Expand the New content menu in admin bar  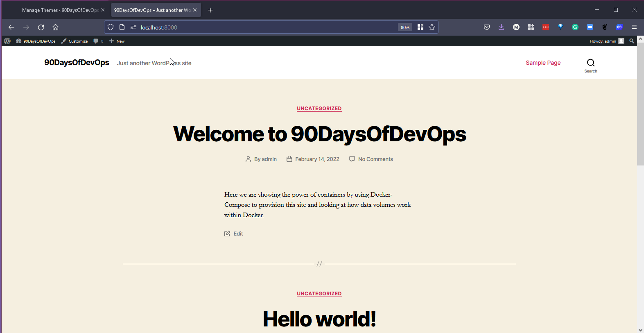(x=117, y=41)
